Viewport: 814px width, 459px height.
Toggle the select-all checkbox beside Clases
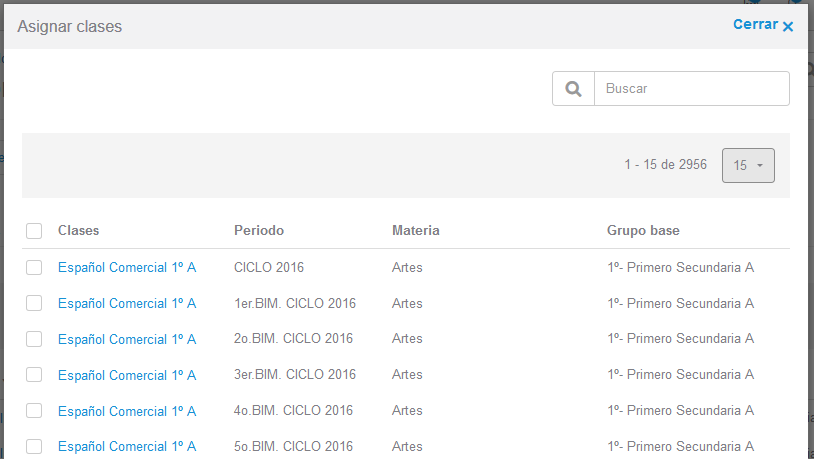click(x=34, y=231)
